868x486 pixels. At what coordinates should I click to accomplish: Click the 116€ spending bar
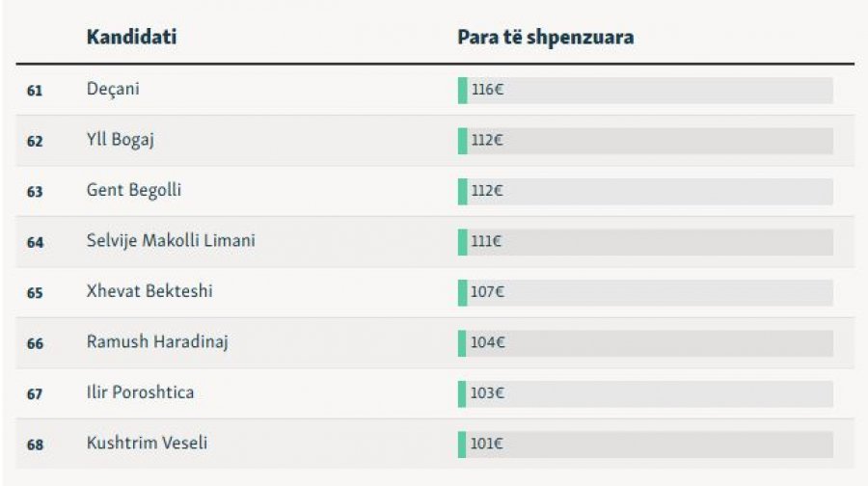pos(645,91)
